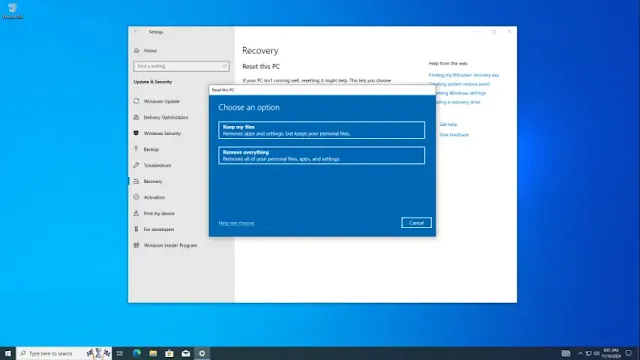Click the Settings gear taskbar icon
Viewport: 640px width, 360px height.
202,353
